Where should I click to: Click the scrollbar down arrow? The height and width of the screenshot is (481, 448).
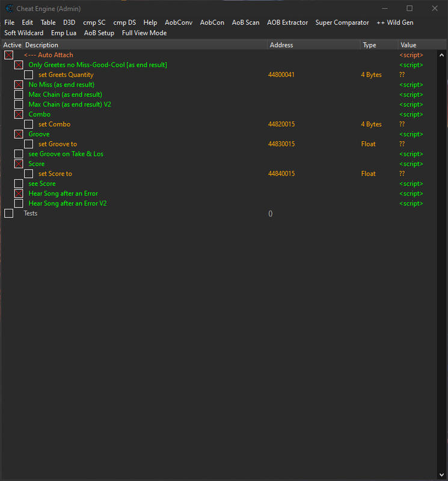pyautogui.click(x=441, y=475)
